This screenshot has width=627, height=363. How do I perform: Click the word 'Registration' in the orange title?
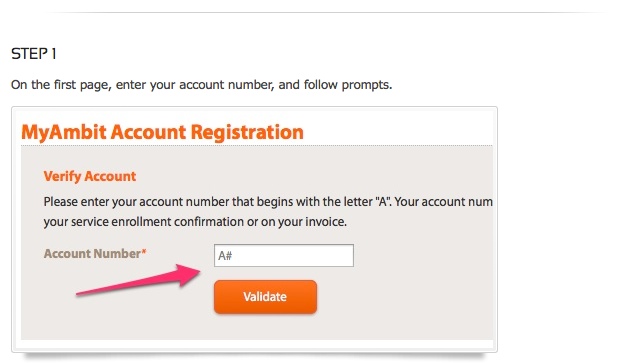247,132
